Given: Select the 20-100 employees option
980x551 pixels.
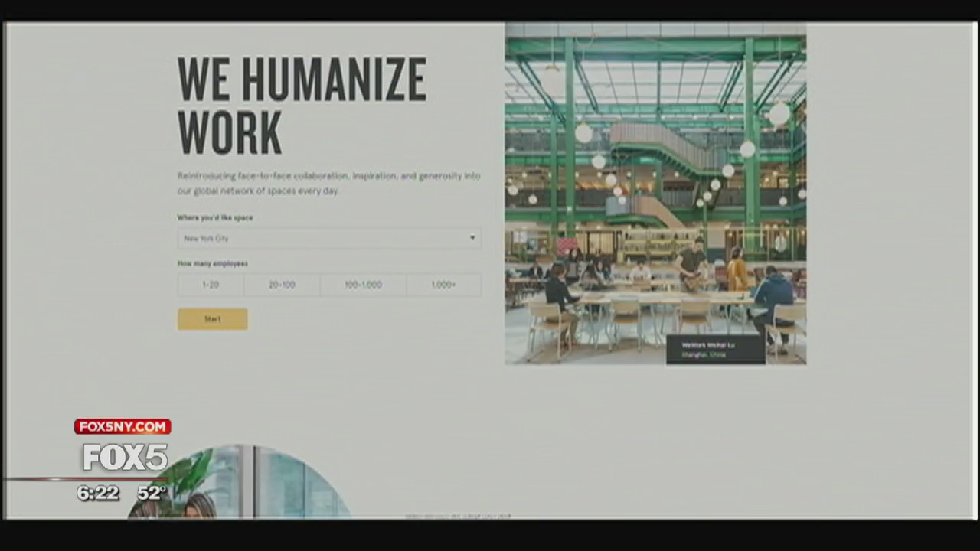Looking at the screenshot, I should click(282, 285).
